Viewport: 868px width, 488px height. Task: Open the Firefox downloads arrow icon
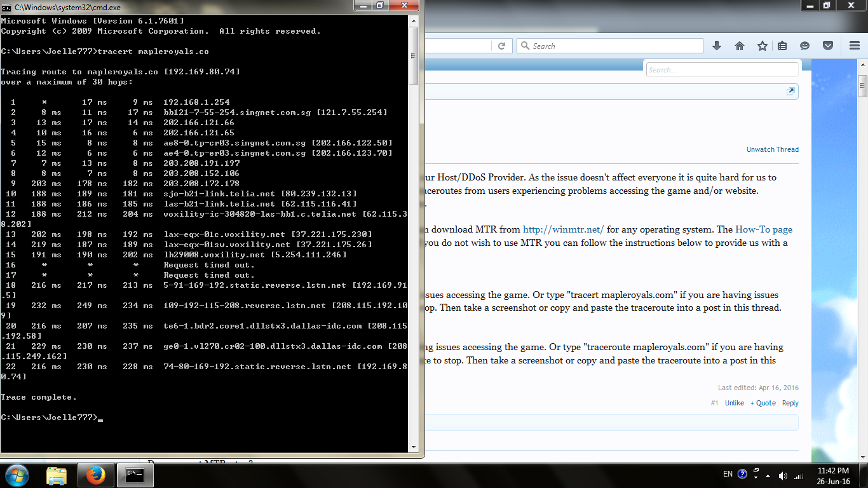click(717, 46)
